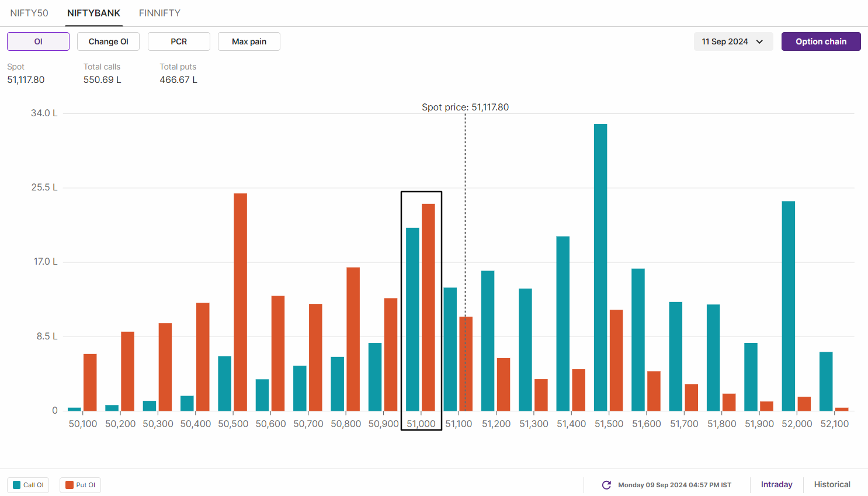Click the 51,500 put OI bar

coord(616,360)
